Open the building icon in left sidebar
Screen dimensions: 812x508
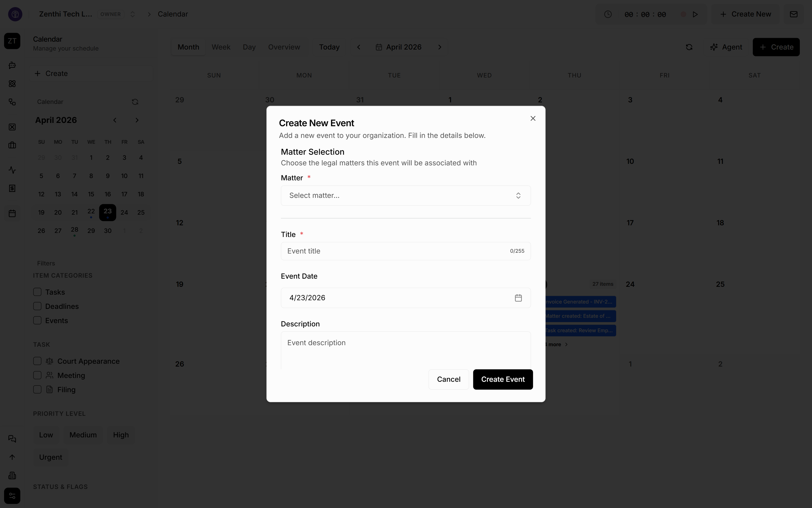(12, 475)
